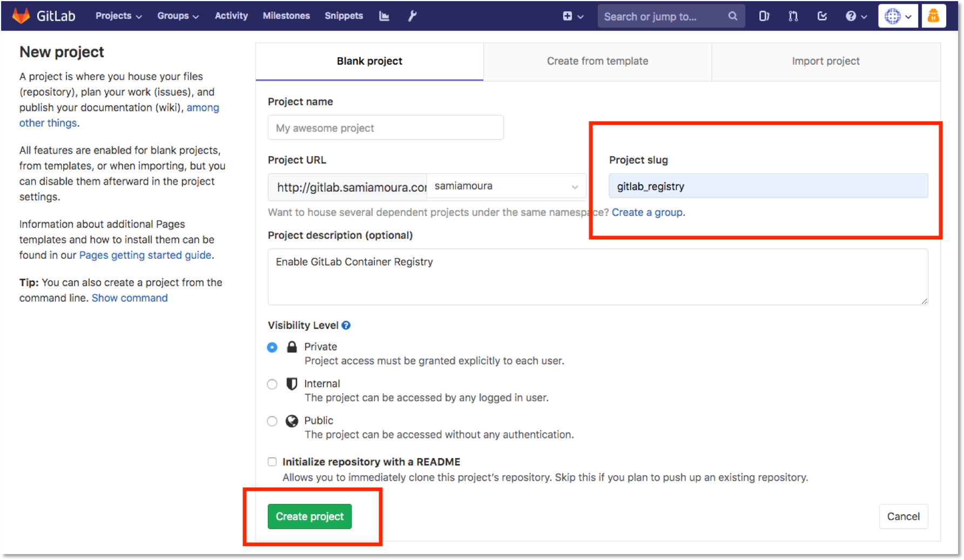
Task: Switch to the Create from template tab
Action: tap(597, 61)
